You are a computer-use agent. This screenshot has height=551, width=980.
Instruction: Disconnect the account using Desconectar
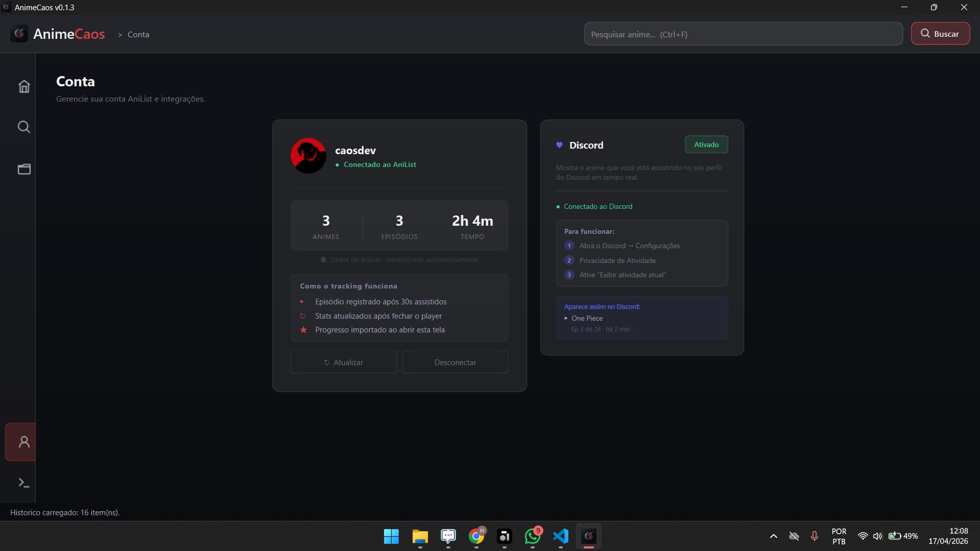455,362
